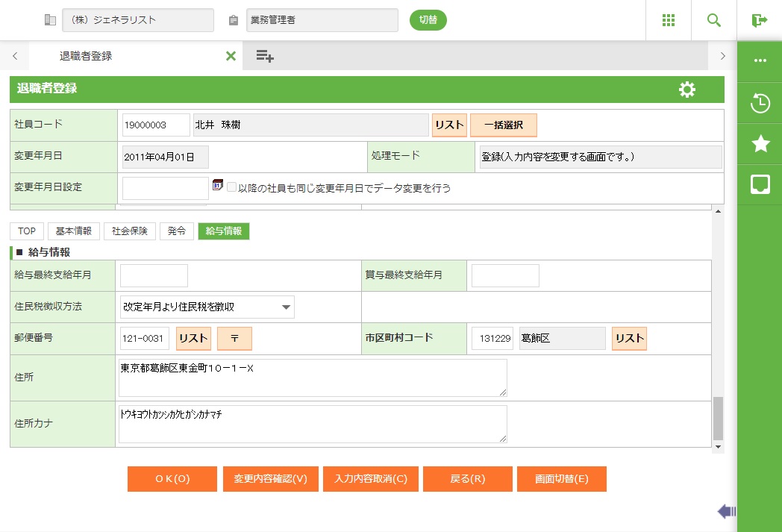The height and width of the screenshot is (532, 782).
Task: Open the inbox tray icon in sidebar
Action: pyautogui.click(x=760, y=184)
